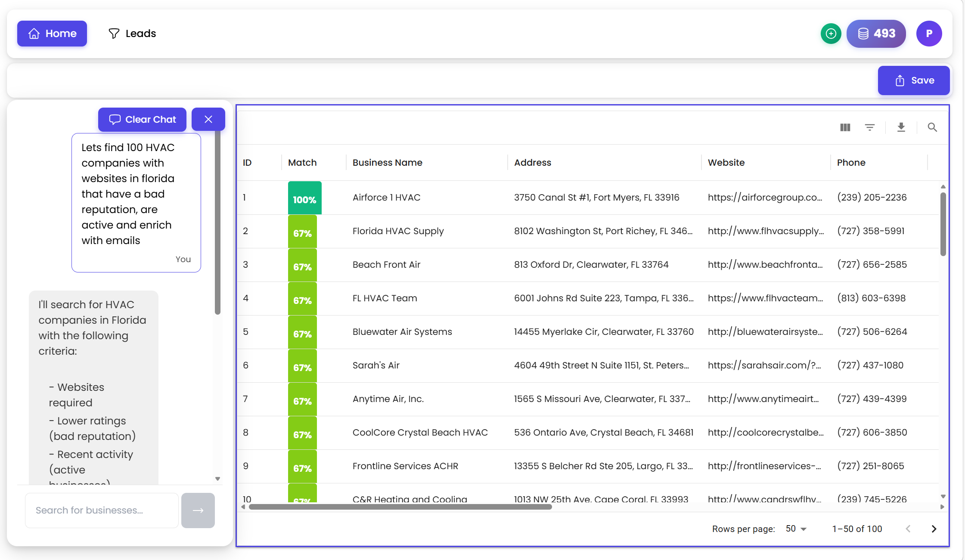Click the 100% match badge for Airforce 1
The height and width of the screenshot is (560, 965).
point(304,198)
